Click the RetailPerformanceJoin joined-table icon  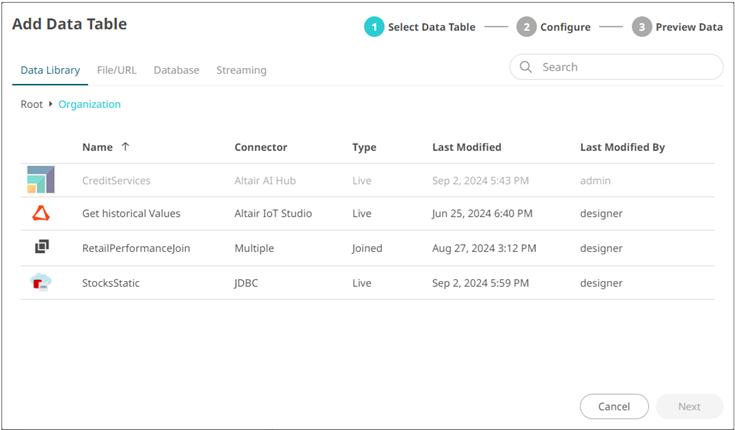click(x=41, y=247)
